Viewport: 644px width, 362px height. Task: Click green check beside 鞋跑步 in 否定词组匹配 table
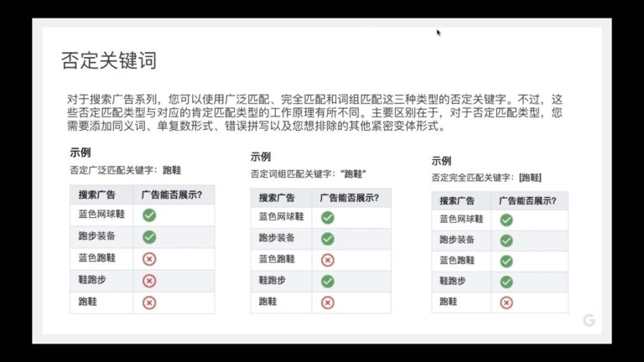click(x=328, y=282)
